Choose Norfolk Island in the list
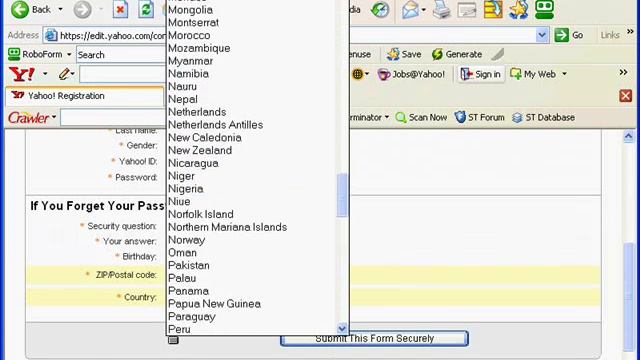This screenshot has height=360, width=640. pyautogui.click(x=201, y=214)
